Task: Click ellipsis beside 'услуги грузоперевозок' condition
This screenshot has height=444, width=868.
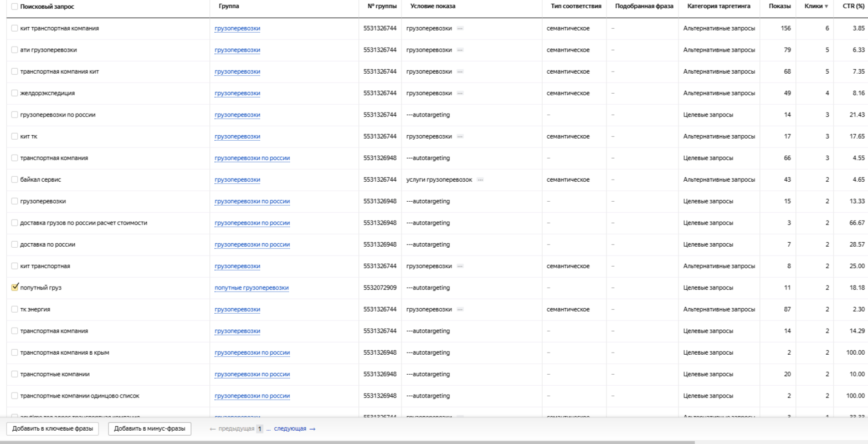Action: tap(480, 180)
